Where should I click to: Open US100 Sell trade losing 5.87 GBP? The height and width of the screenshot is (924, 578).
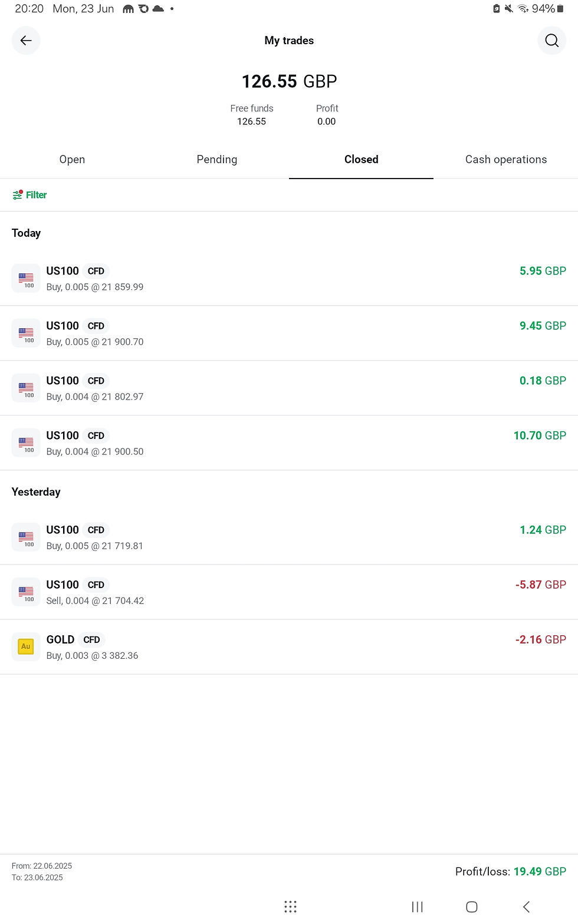[289, 592]
